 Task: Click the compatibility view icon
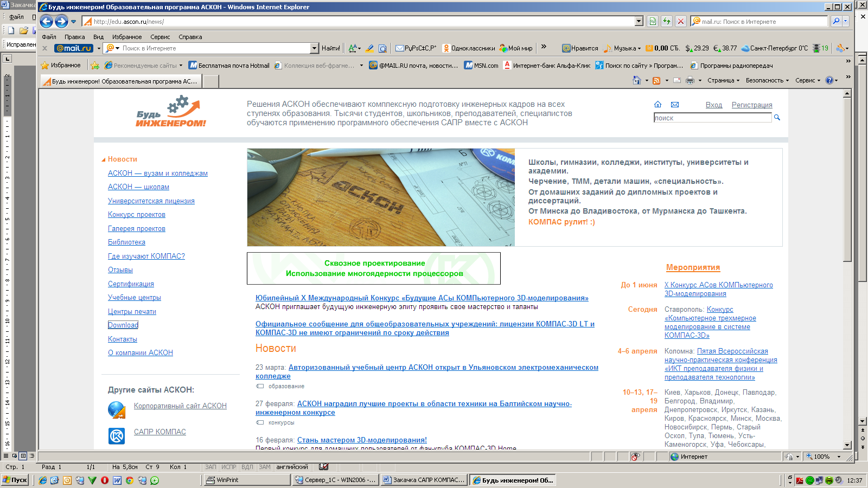click(653, 21)
